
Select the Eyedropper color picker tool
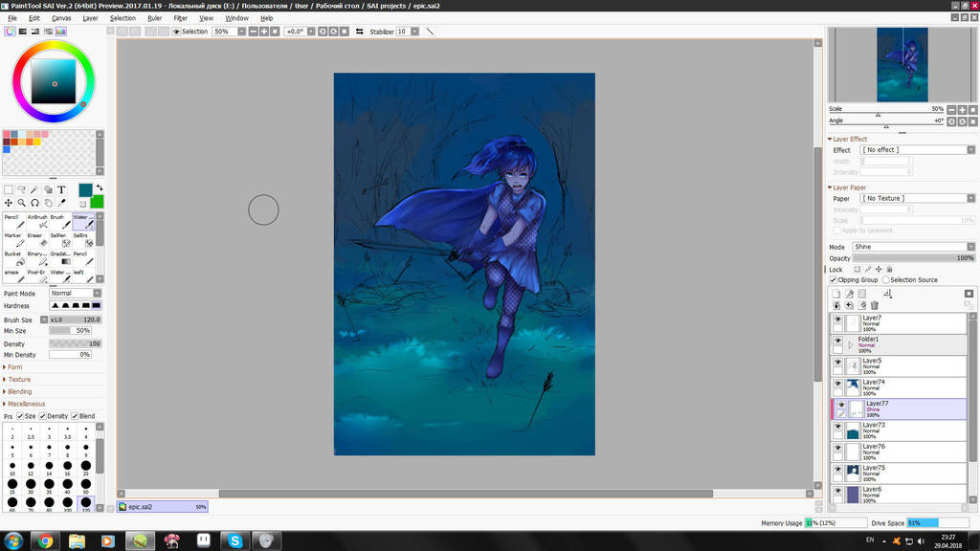[61, 203]
